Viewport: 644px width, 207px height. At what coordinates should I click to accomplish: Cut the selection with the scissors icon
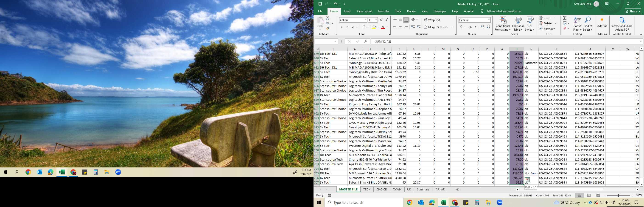coord(328,18)
